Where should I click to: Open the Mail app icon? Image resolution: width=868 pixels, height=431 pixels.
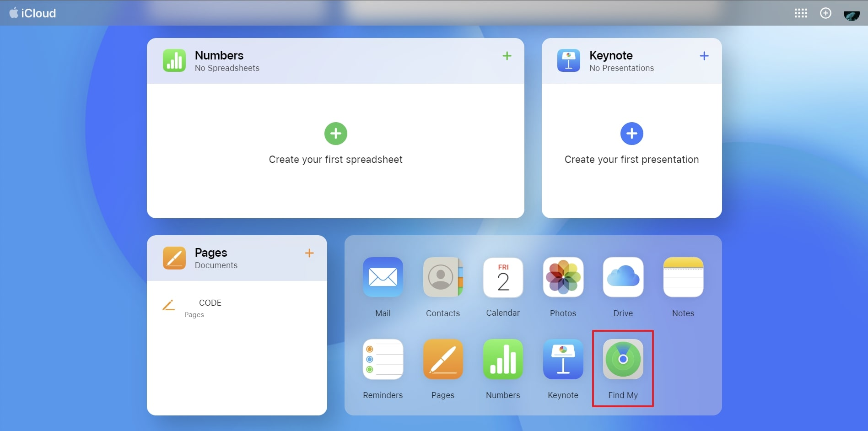[x=383, y=277]
